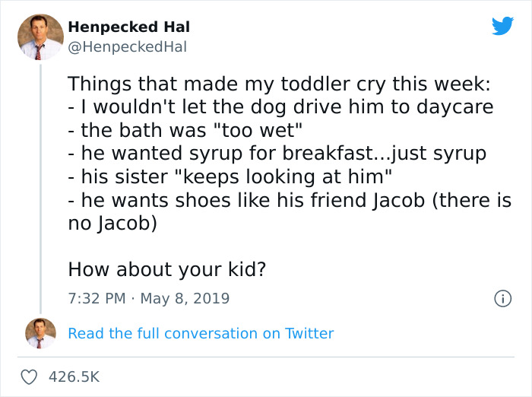Click the Twitter bird logo
Screen dimensions: 532x397
click(x=502, y=26)
